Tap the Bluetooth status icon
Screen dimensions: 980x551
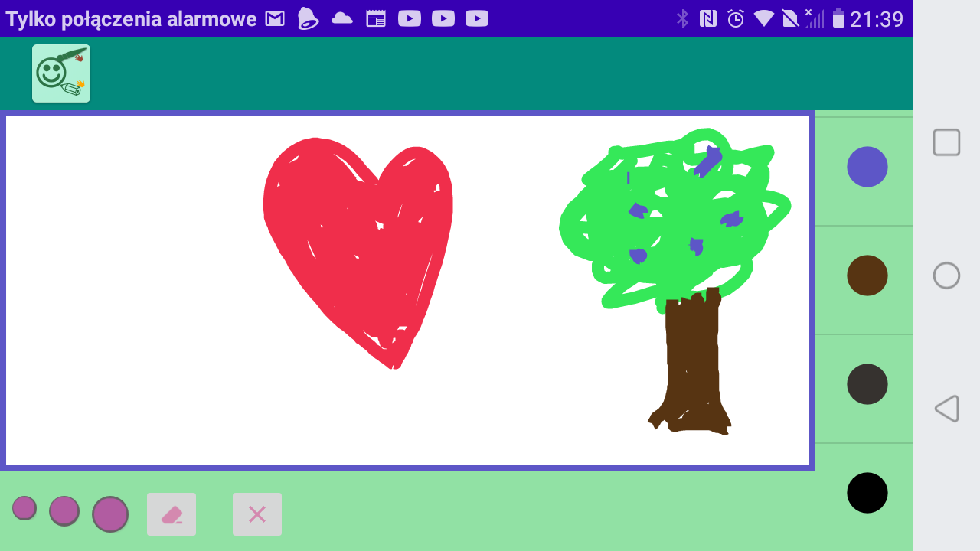[682, 18]
